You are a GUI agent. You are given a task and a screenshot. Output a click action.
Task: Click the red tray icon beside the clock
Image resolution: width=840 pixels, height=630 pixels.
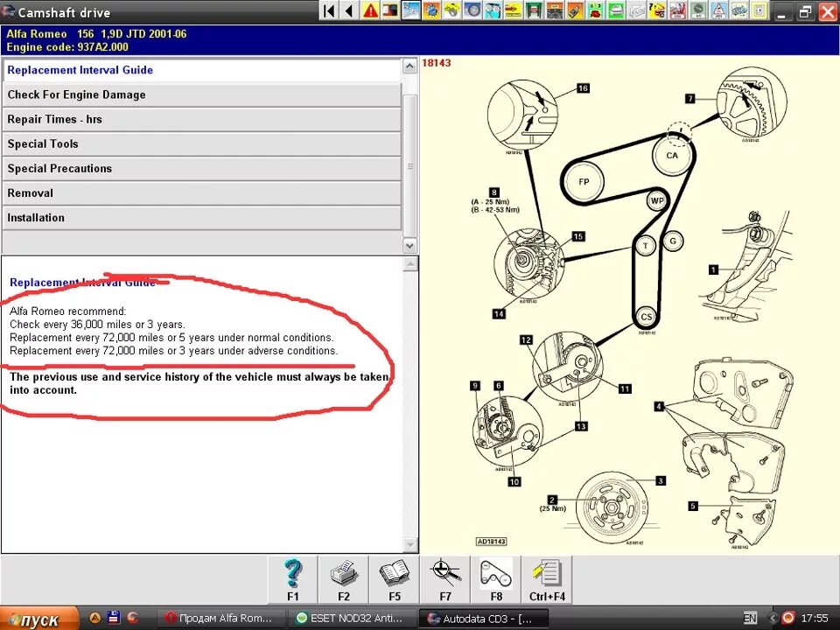pos(787,619)
